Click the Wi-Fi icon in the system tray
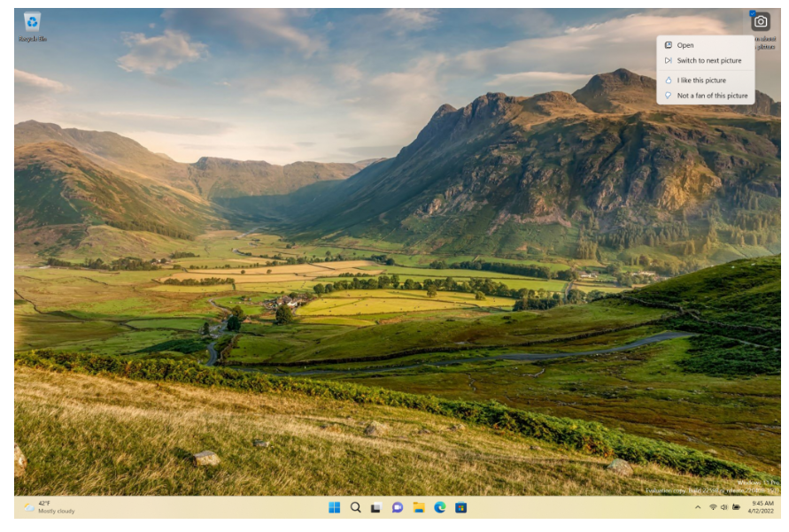The height and width of the screenshot is (532, 789). (713, 506)
